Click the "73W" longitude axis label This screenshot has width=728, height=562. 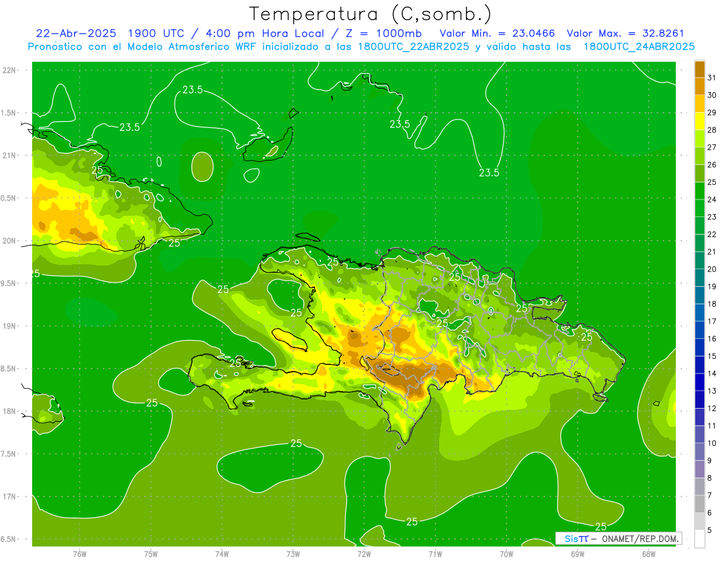click(x=293, y=554)
